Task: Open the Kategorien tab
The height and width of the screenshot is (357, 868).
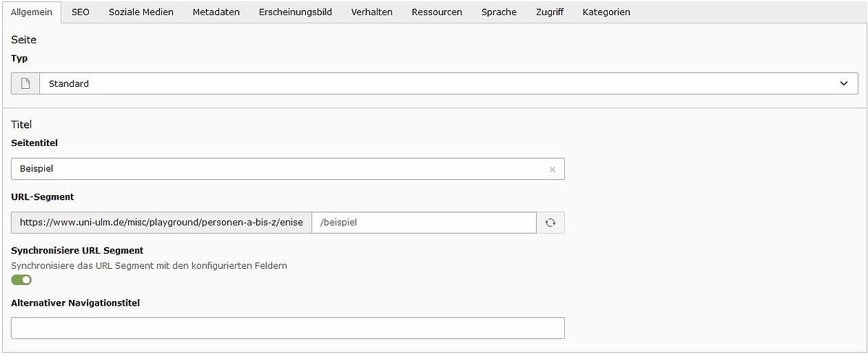Action: pyautogui.click(x=606, y=12)
